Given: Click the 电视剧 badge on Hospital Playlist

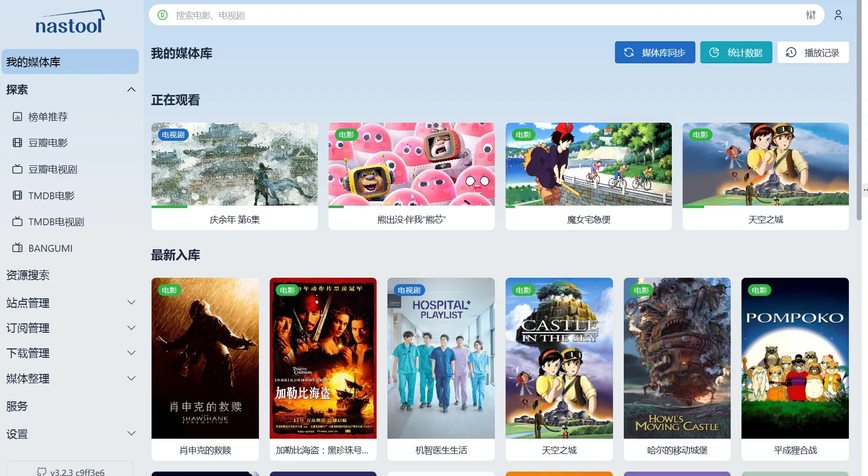Looking at the screenshot, I should pyautogui.click(x=409, y=290).
